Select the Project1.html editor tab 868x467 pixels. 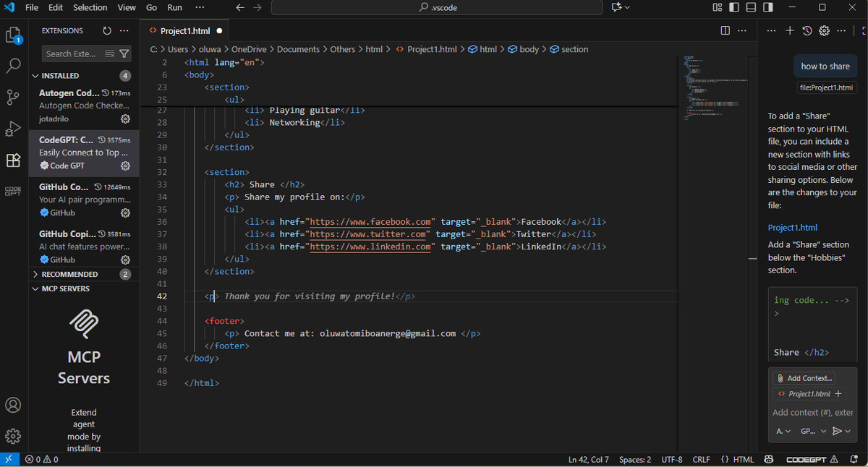tap(185, 31)
